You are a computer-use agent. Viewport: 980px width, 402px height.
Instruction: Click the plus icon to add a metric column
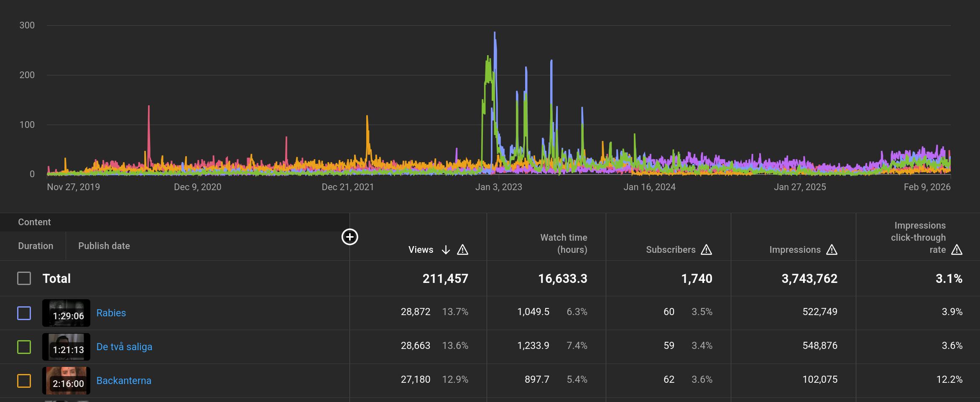click(x=350, y=237)
